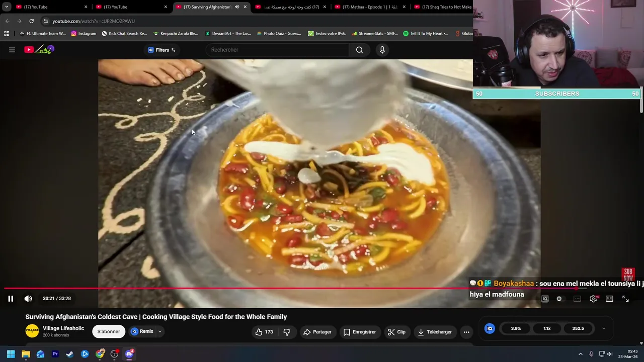Open the bookmarks bar apps grid
Viewport: 644px width, 362px height.
click(7, 34)
